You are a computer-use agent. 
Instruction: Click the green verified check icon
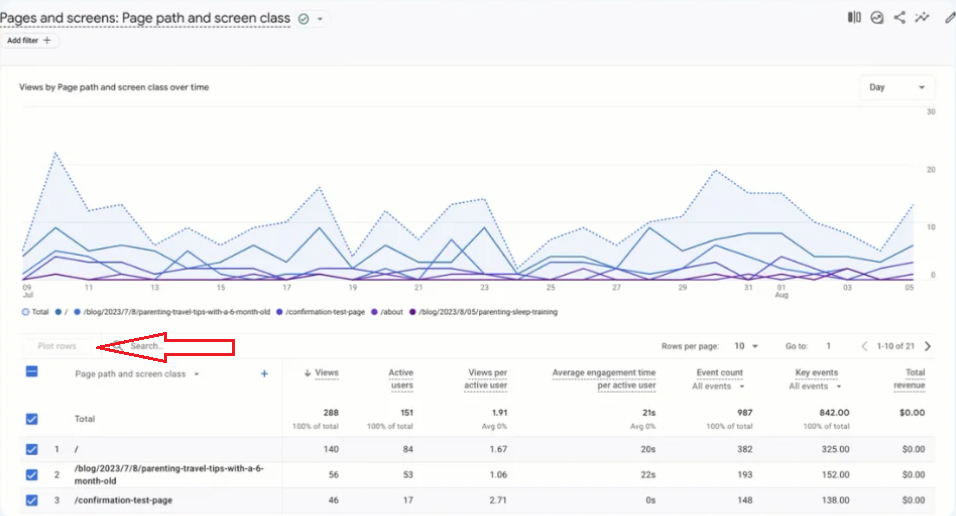pyautogui.click(x=303, y=19)
